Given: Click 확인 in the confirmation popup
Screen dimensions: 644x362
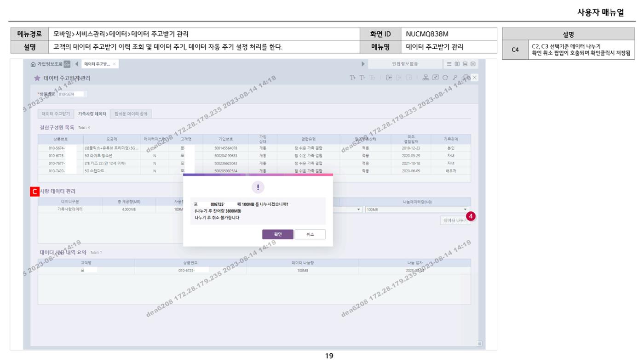Looking at the screenshot, I should click(x=278, y=234).
